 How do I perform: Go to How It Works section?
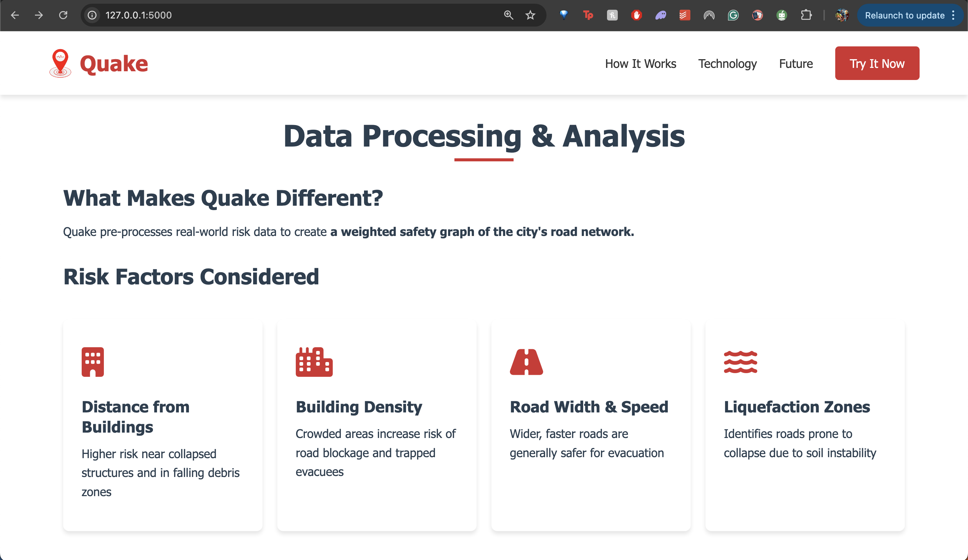tap(640, 64)
